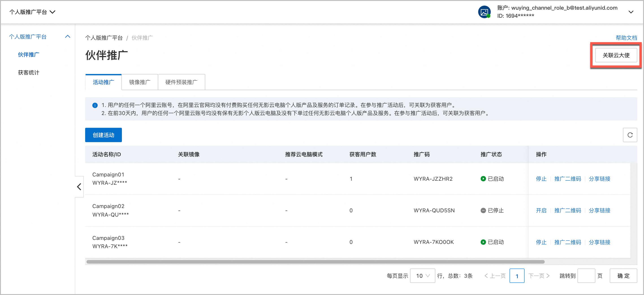Collapse the 个人版推广平台 sidebar section
The height and width of the screenshot is (295, 644).
(67, 37)
